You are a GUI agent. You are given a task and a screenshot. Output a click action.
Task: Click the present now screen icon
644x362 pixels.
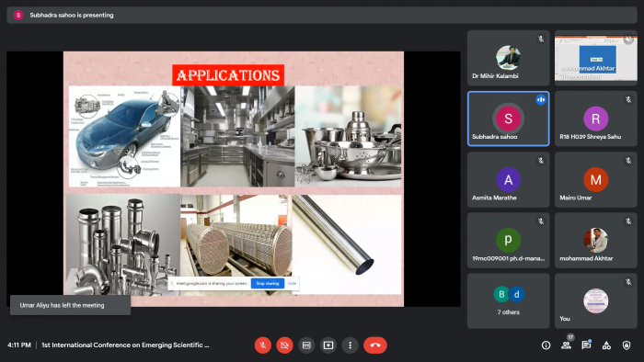(328, 345)
